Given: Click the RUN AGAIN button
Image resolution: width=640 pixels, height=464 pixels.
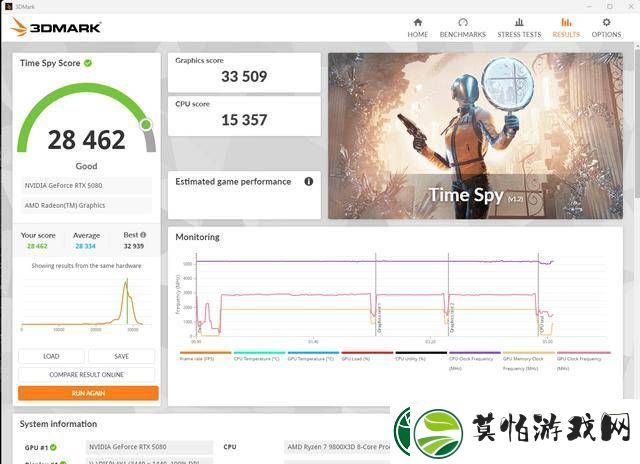Looking at the screenshot, I should (88, 393).
